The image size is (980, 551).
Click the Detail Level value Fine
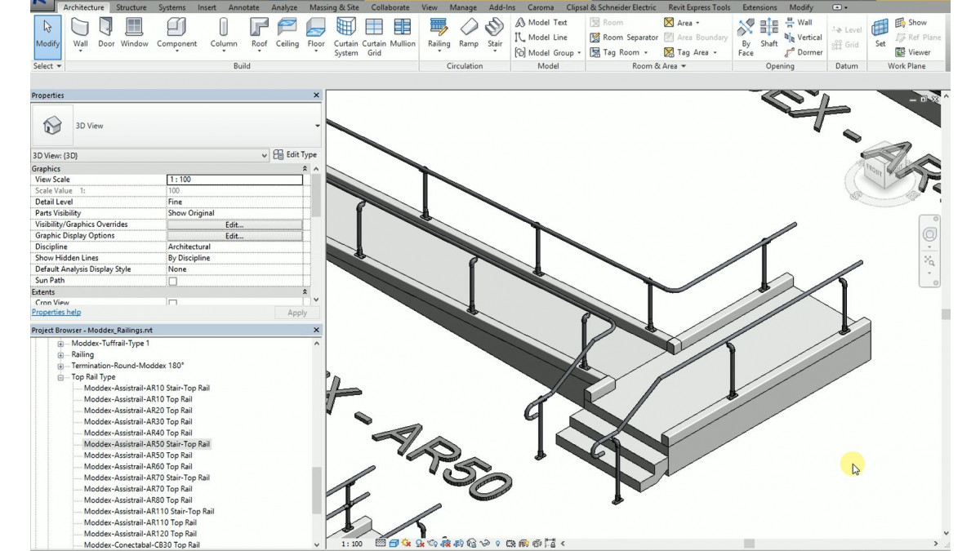point(234,202)
